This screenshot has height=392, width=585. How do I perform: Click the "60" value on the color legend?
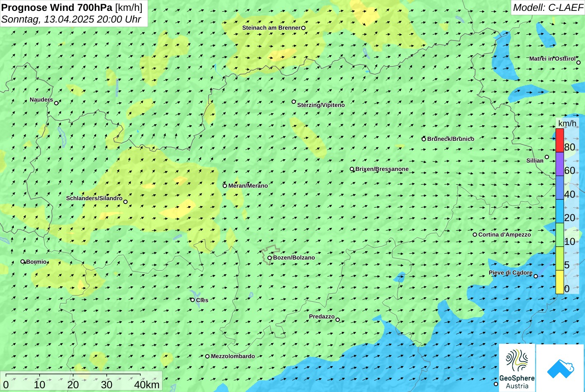[x=570, y=171]
